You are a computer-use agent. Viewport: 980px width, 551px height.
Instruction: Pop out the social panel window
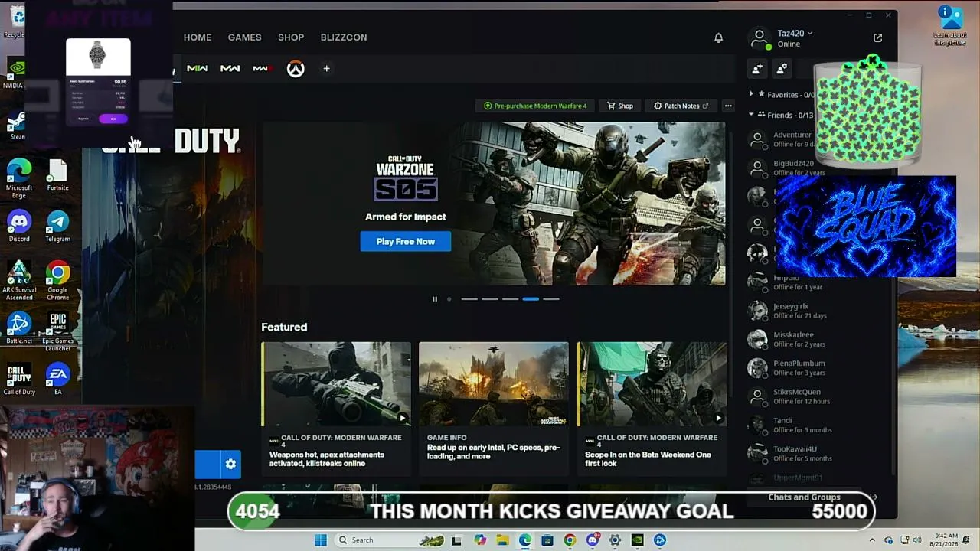877,37
